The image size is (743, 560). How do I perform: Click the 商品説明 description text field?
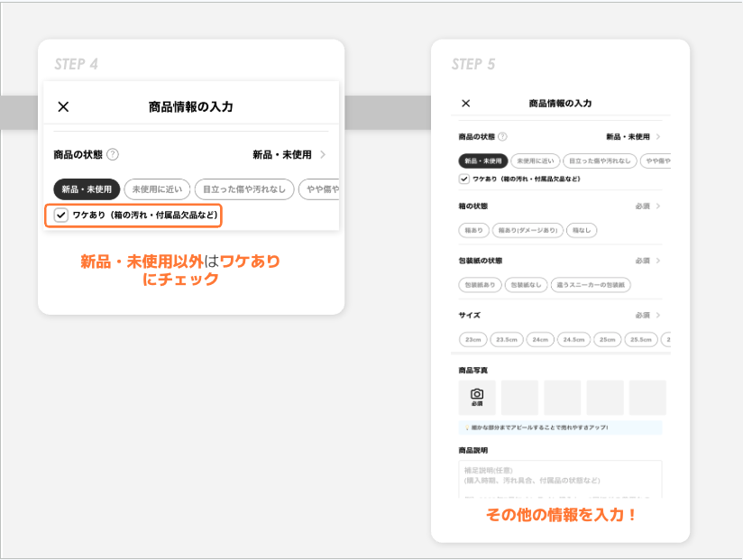point(559,479)
